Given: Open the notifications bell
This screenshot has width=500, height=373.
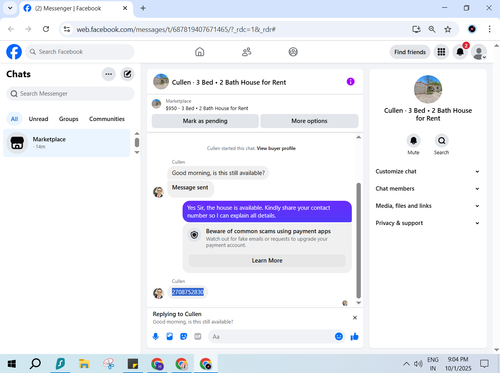Looking at the screenshot, I should 460,52.
